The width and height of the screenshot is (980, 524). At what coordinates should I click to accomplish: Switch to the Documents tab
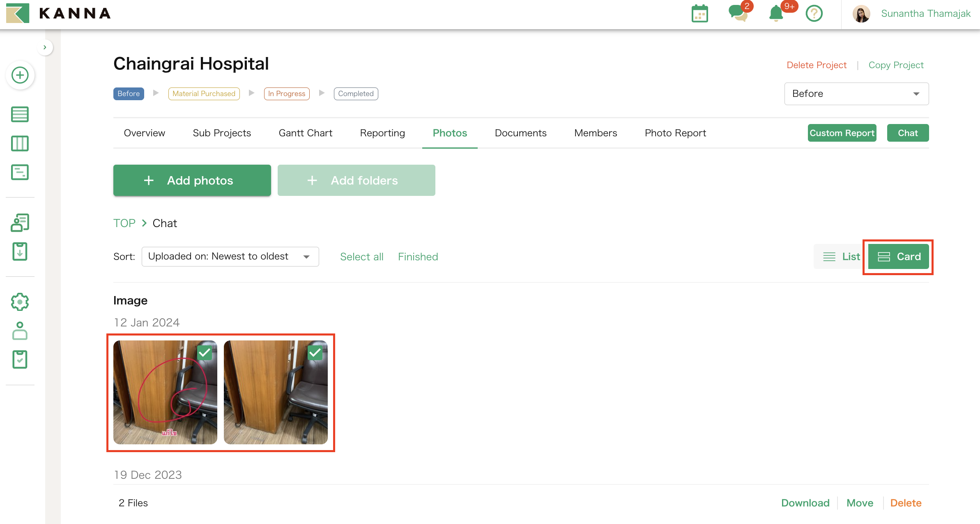point(520,133)
